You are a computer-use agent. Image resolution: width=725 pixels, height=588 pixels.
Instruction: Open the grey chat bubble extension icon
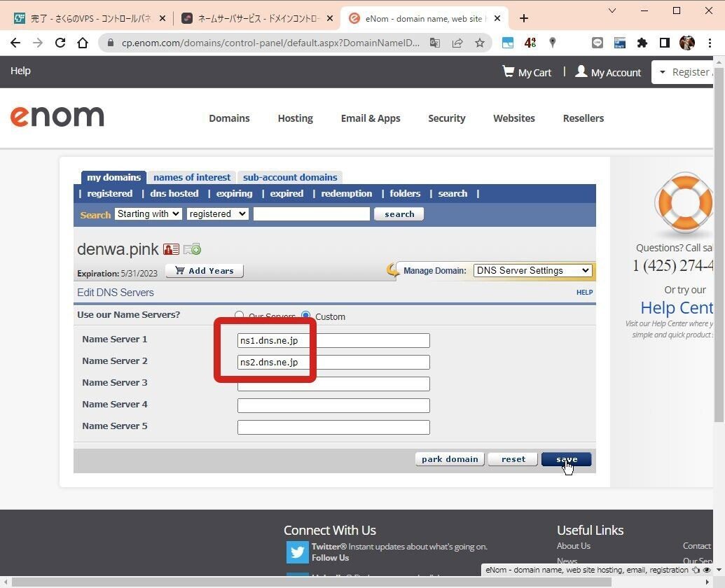tap(598, 43)
